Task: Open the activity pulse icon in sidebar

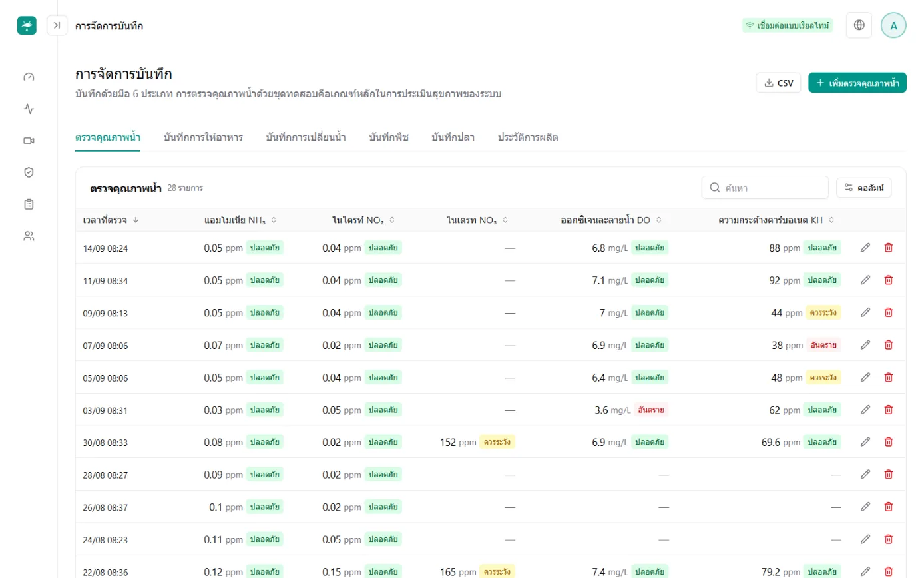Action: [x=29, y=109]
